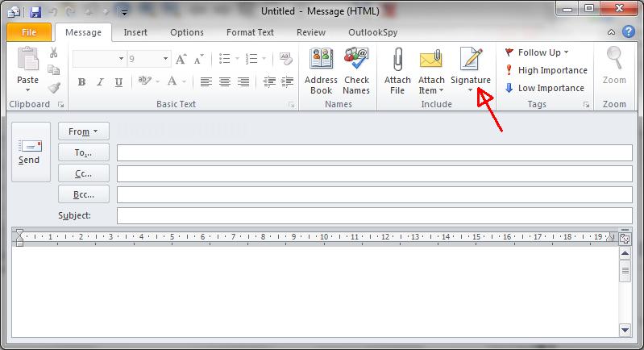This screenshot has height=350, width=644.
Task: Click the text highlight color icon
Action: [x=144, y=81]
